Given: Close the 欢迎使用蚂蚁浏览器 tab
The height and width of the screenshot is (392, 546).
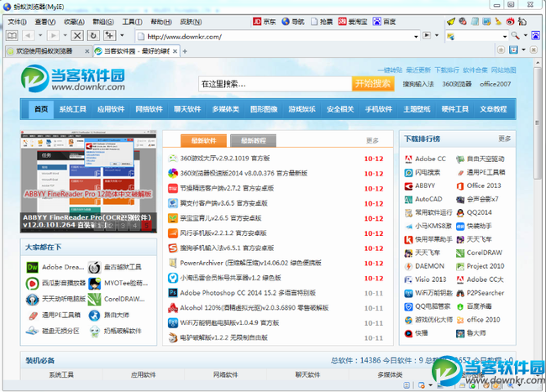Looking at the screenshot, I should point(87,51).
